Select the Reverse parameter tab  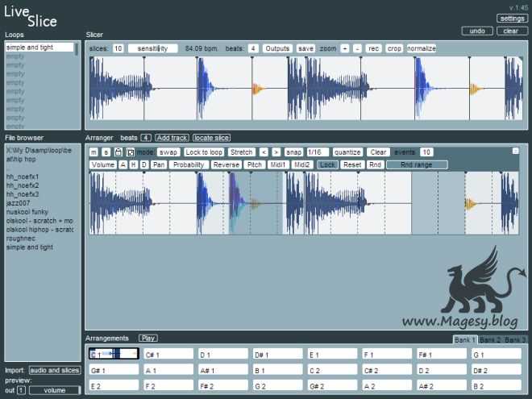pyautogui.click(x=227, y=165)
